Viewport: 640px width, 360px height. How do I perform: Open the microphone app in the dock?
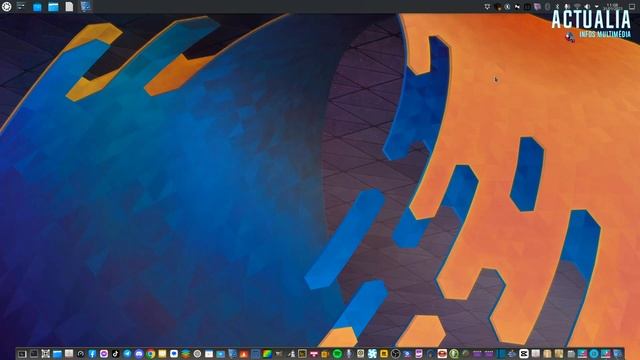pos(349,354)
